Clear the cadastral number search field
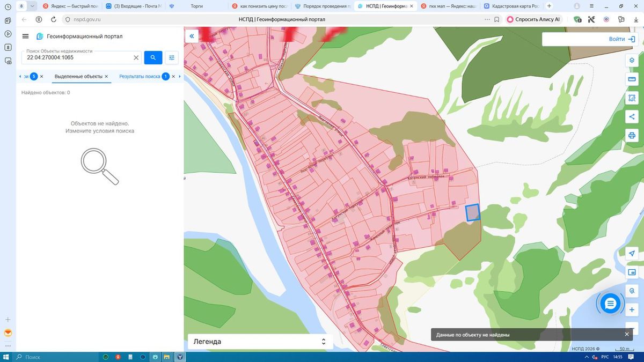644x362 pixels. tap(136, 57)
